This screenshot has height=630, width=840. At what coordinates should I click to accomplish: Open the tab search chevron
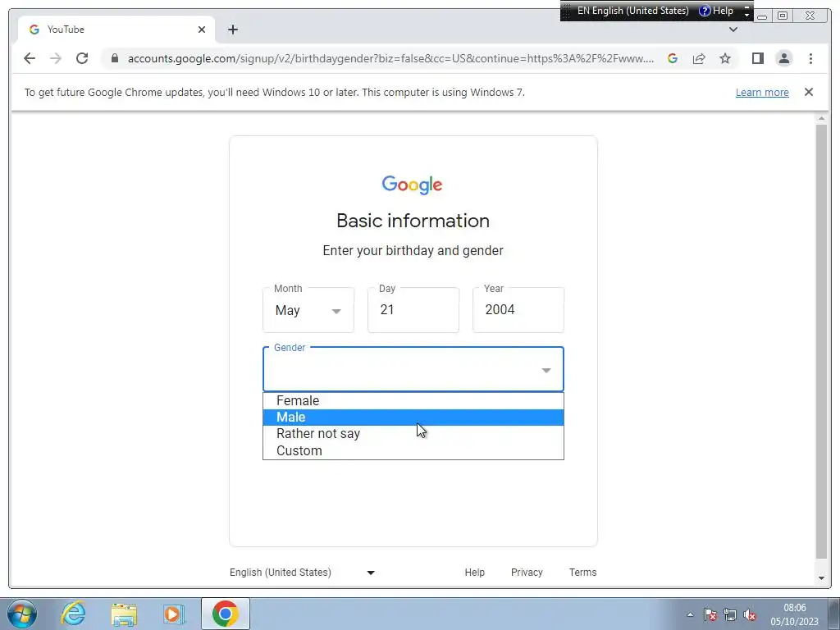tap(733, 30)
